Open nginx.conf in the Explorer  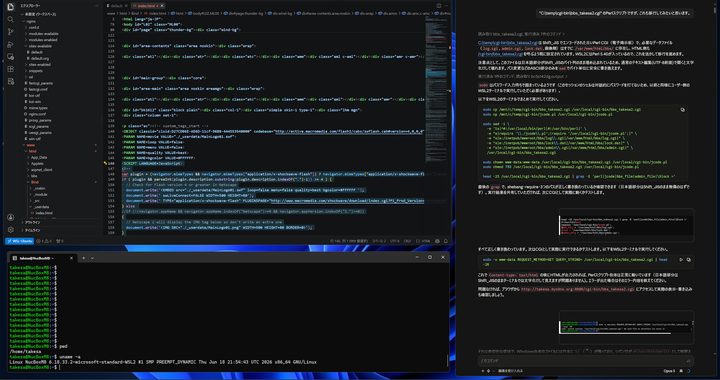[x=37, y=114]
